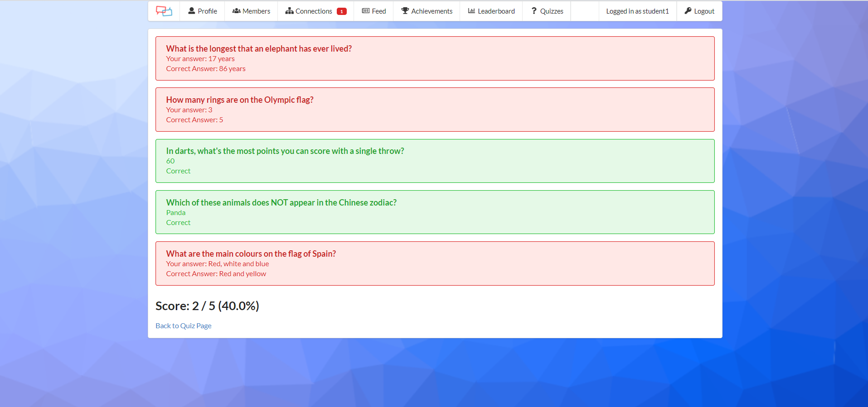Open the Quizzes page
Viewport: 868px width, 407px height.
click(547, 11)
